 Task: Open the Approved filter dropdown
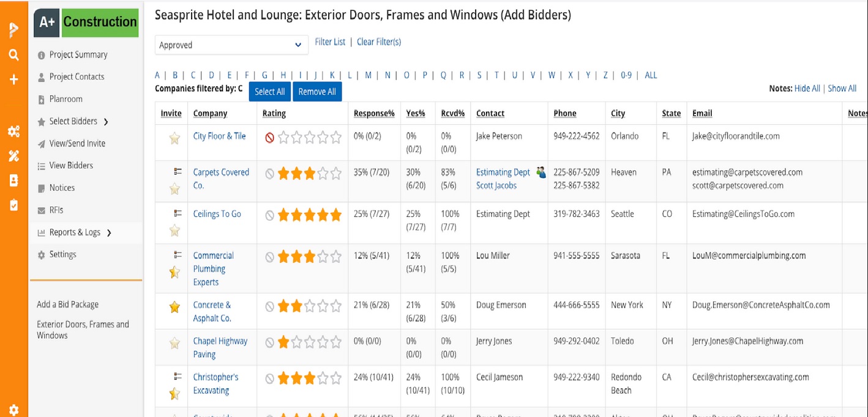coord(231,45)
